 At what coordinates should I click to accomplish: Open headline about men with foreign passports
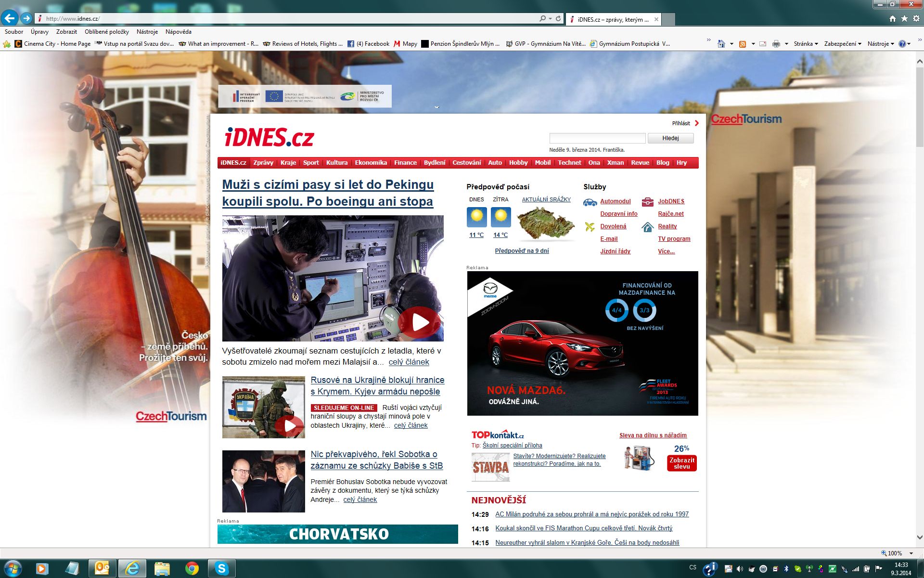point(328,193)
